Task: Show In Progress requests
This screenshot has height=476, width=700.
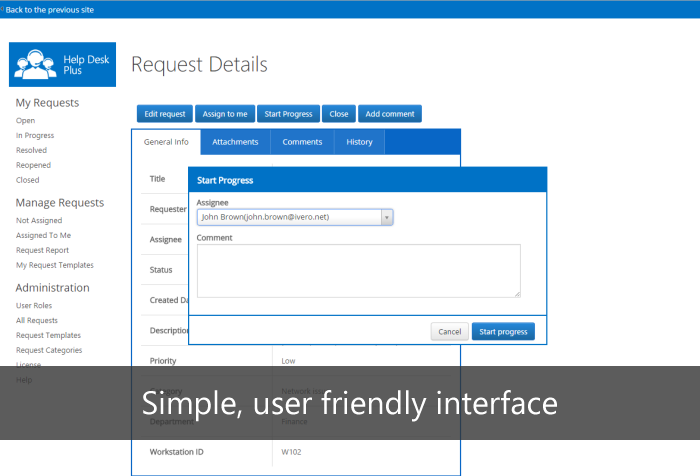Action: [x=35, y=135]
